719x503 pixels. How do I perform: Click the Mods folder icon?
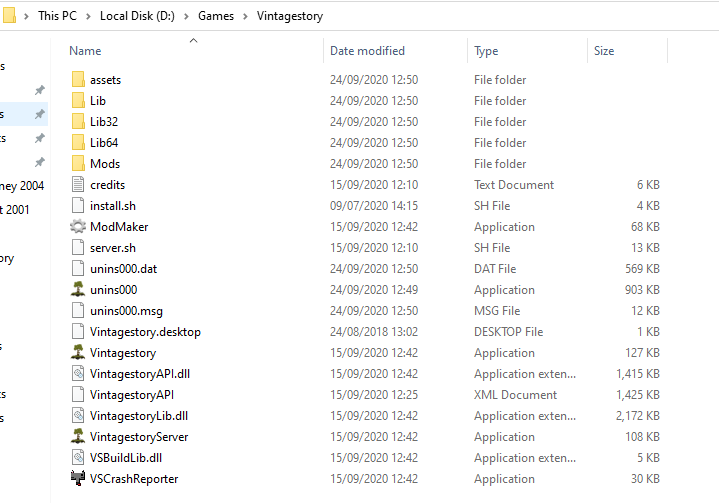[79, 164]
